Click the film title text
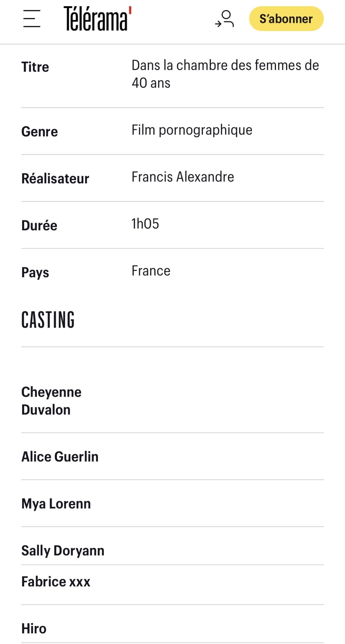 (x=225, y=74)
